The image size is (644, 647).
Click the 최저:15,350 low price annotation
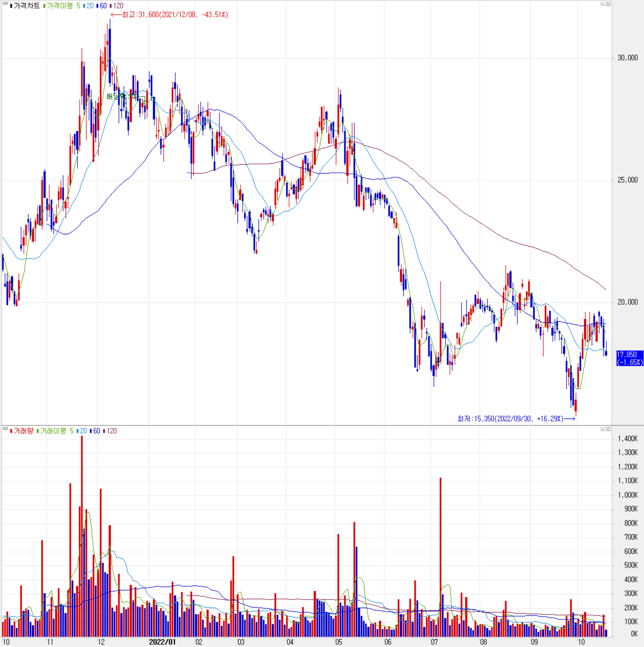(516, 419)
